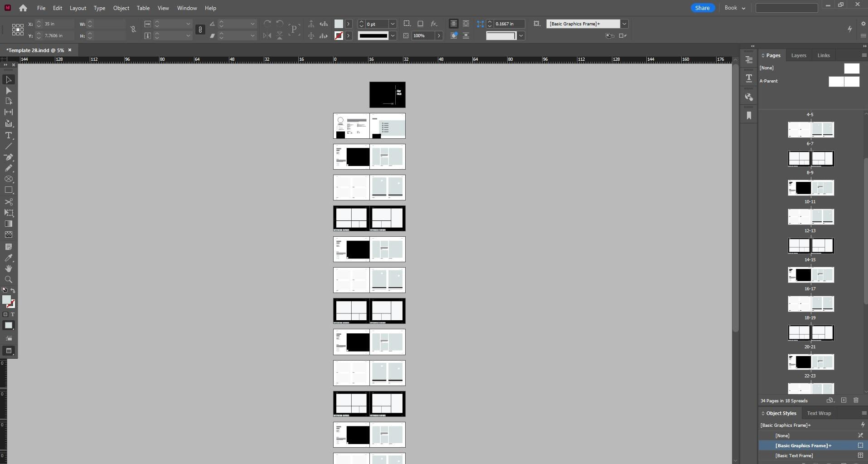Select the Pen tool
Screen dimensions: 868x464
coord(9,157)
